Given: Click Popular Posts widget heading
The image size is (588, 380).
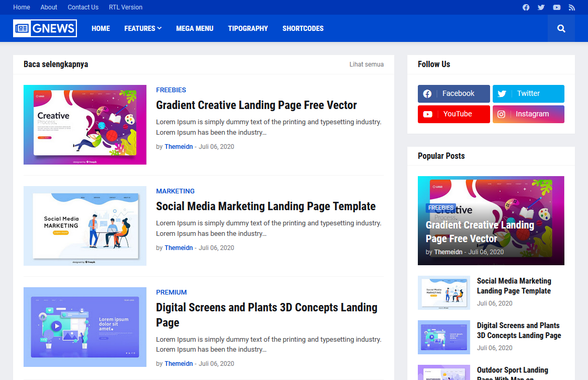Looking at the screenshot, I should [x=441, y=156].
